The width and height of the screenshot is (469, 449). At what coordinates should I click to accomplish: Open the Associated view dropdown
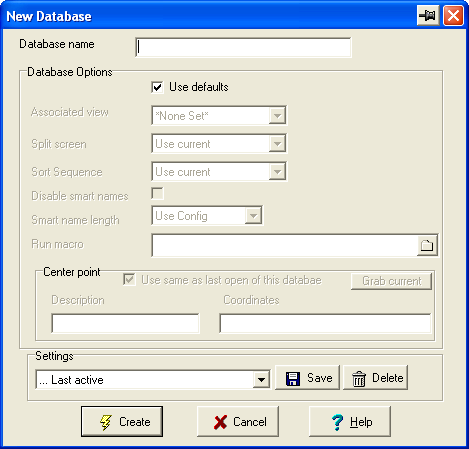click(277, 116)
